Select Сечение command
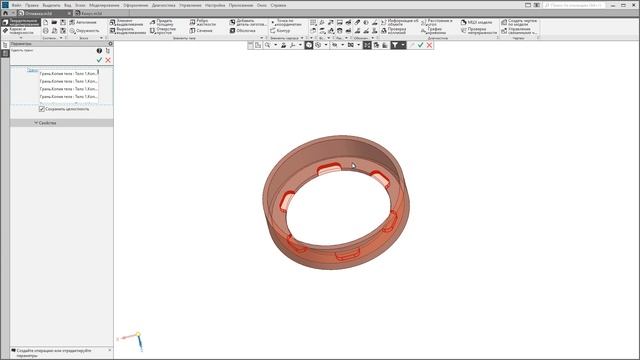Image resolution: width=640 pixels, height=360 pixels. tap(201, 31)
